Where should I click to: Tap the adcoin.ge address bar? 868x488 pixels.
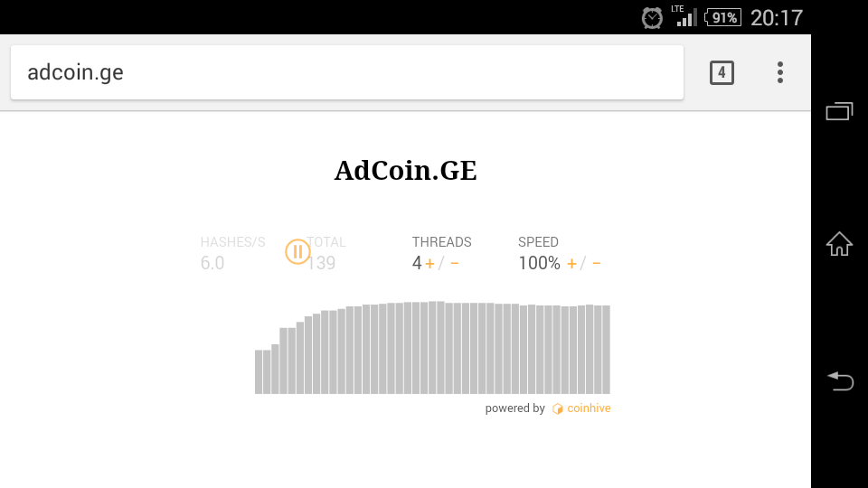click(346, 72)
